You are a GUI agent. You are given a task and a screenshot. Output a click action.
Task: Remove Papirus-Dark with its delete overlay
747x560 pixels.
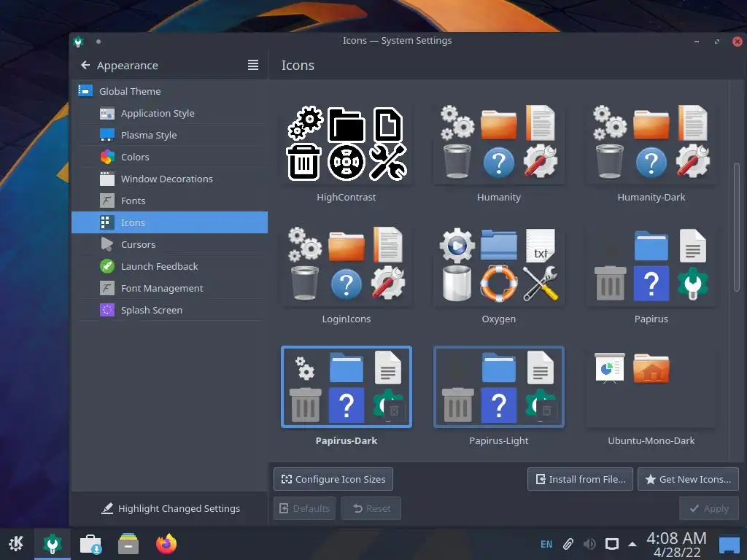coord(395,411)
